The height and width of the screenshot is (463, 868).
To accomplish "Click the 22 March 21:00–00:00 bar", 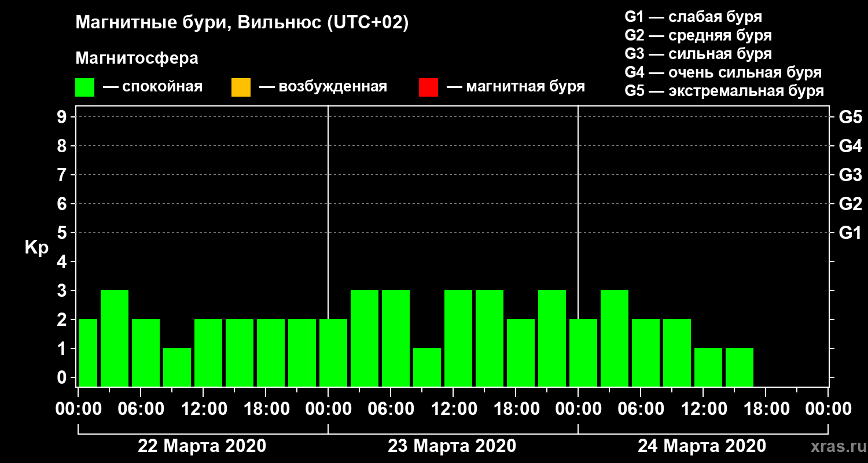I will [x=302, y=352].
